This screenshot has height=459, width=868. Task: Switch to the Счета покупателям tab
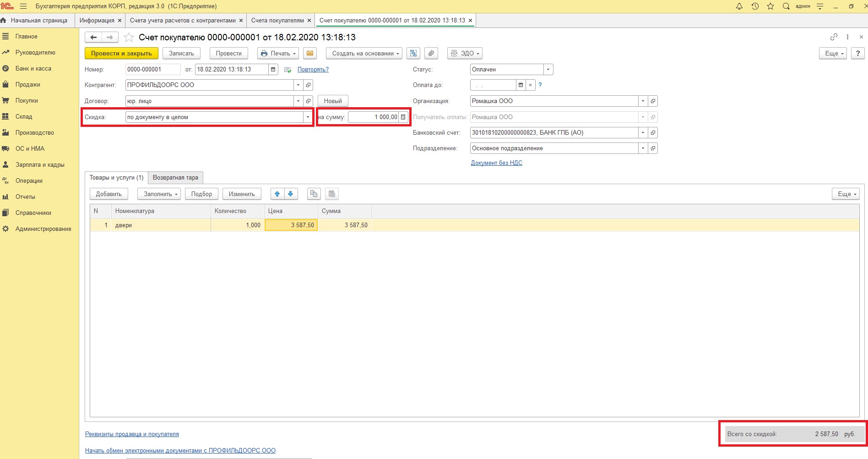(x=277, y=20)
